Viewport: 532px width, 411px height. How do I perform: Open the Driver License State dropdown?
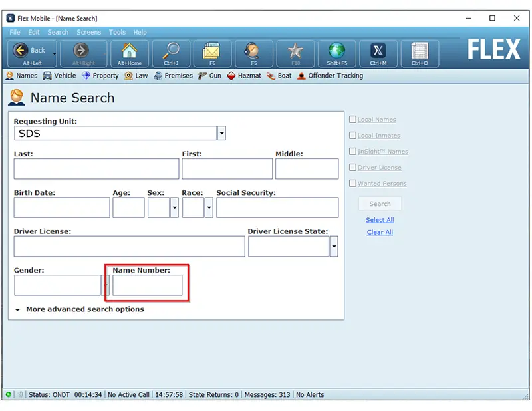coord(334,247)
